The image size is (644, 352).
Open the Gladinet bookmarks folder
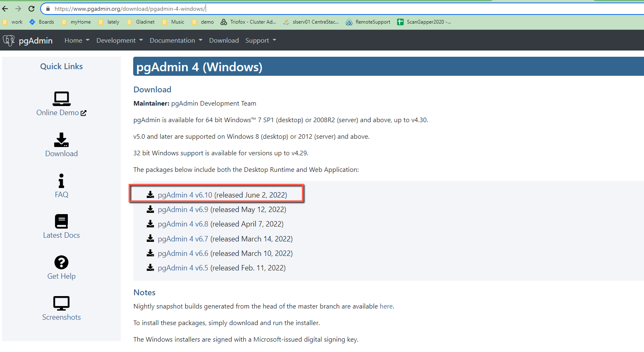coord(141,22)
